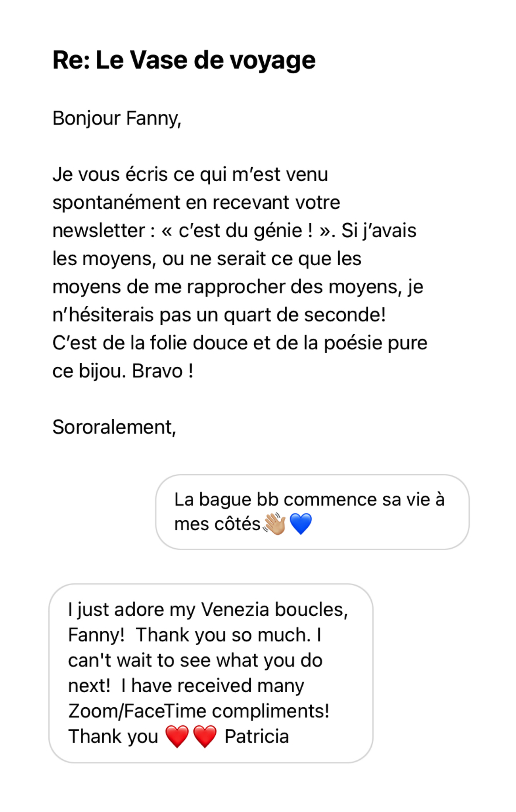Click the name "Patricia" in the message
This screenshot has height=812, width=516.
point(257,736)
